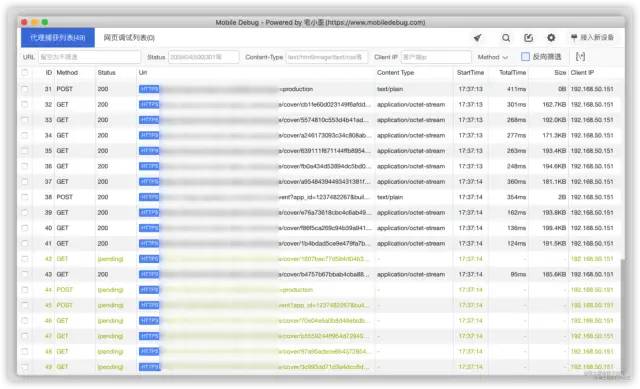Select the 193.8KB size cell in row 39
The height and width of the screenshot is (389, 640).
pos(554,213)
